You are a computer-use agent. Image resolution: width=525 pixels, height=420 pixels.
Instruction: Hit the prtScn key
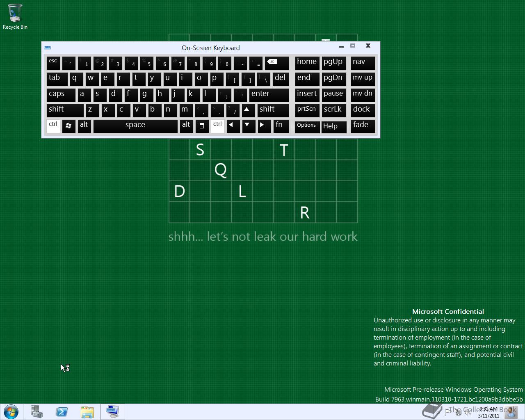(307, 110)
